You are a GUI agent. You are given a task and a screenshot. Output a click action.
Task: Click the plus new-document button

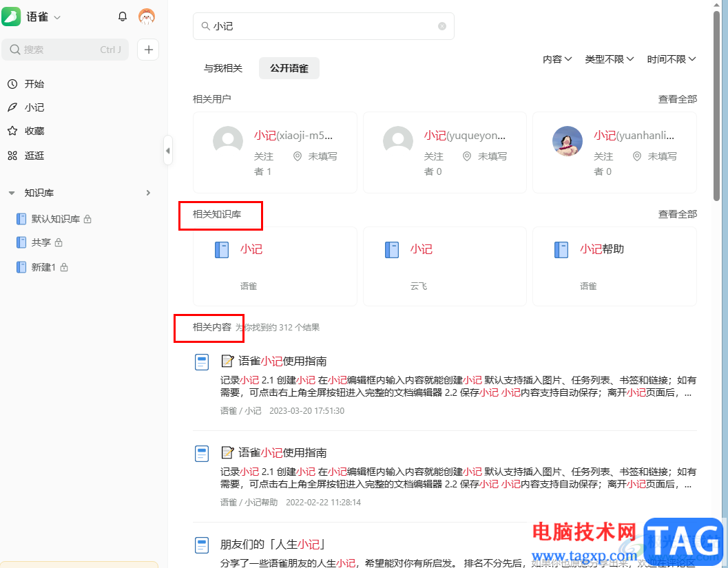(148, 50)
